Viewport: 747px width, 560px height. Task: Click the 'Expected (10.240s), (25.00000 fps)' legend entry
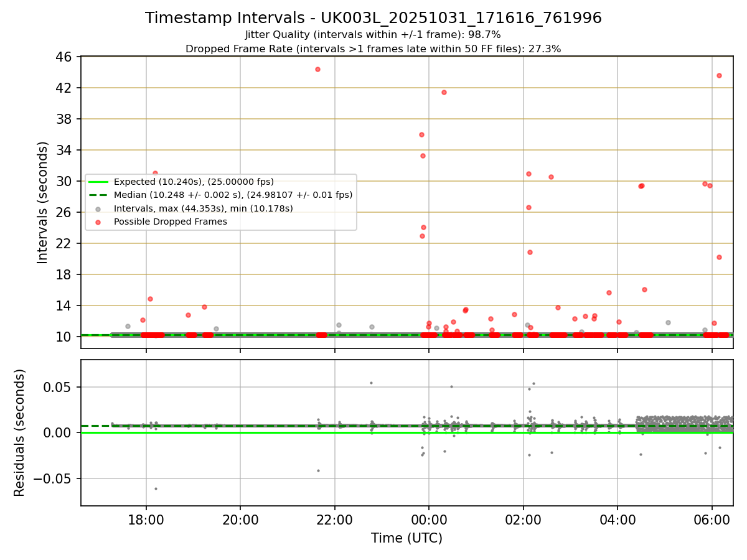(x=194, y=182)
